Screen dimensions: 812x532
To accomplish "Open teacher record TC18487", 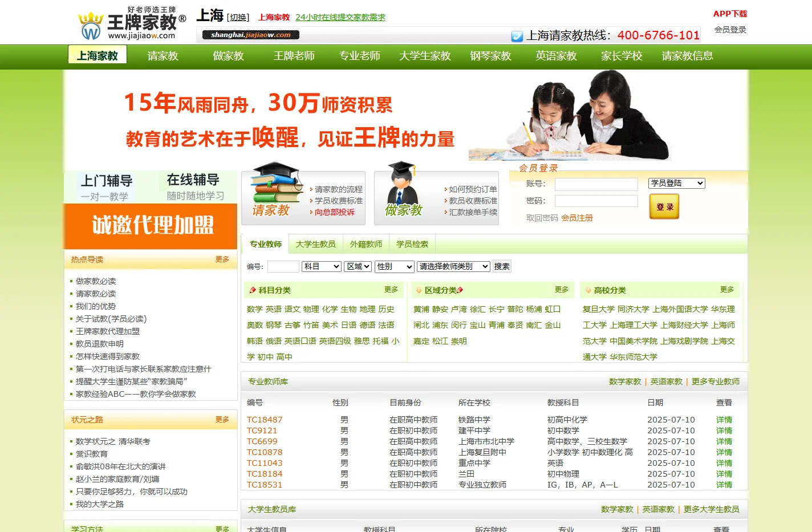I will tap(265, 420).
